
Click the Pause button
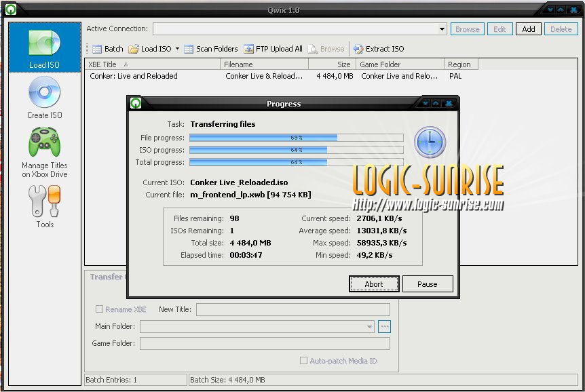tap(428, 284)
